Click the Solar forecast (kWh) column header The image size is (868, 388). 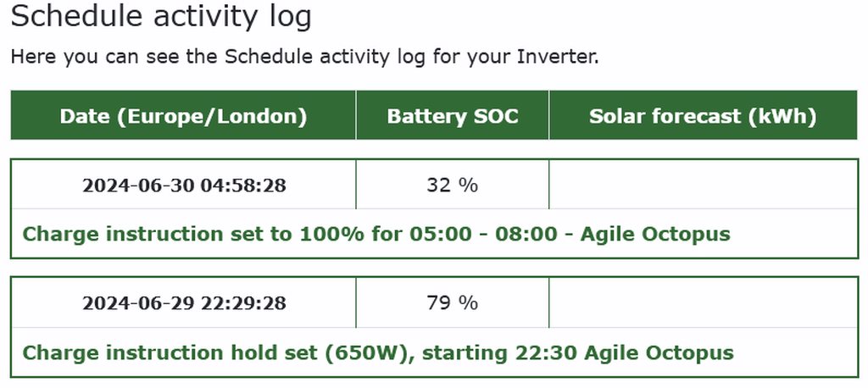(703, 116)
